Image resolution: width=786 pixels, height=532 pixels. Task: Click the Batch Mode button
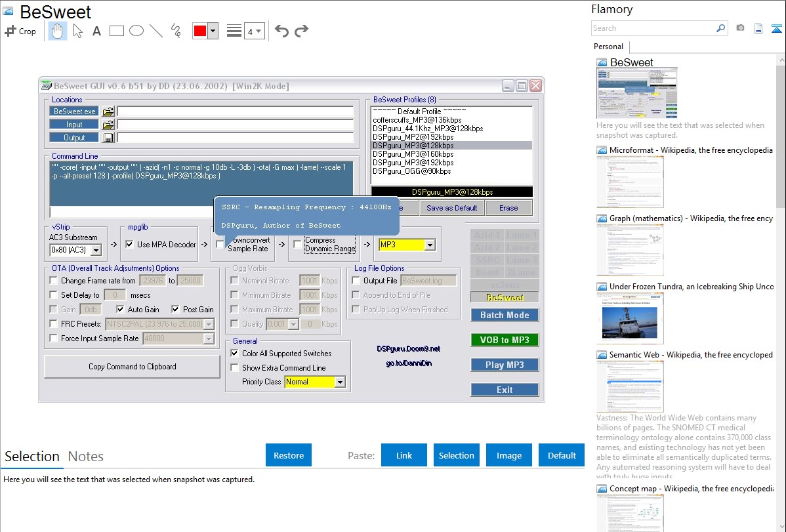(x=505, y=315)
